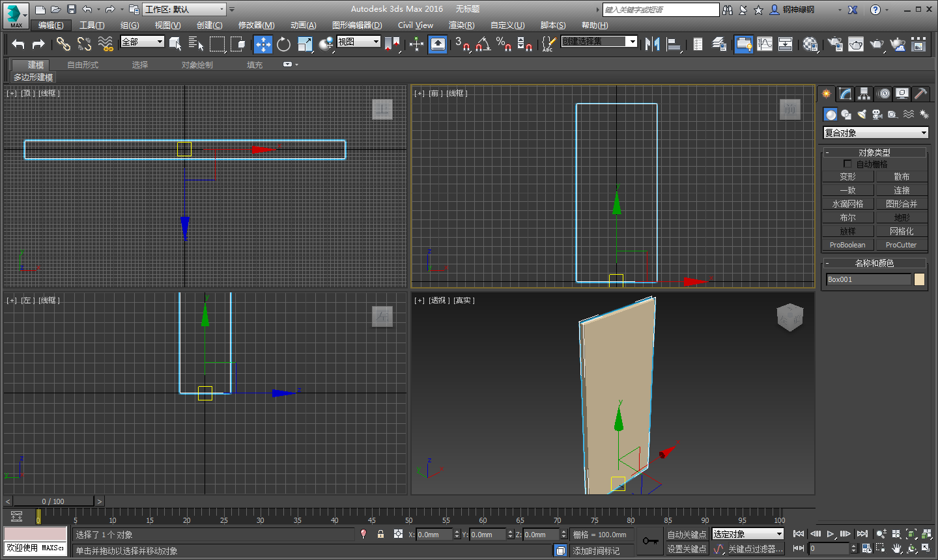938x560 pixels.
Task: Toggle the selection lock padlock
Action: pyautogui.click(x=380, y=534)
